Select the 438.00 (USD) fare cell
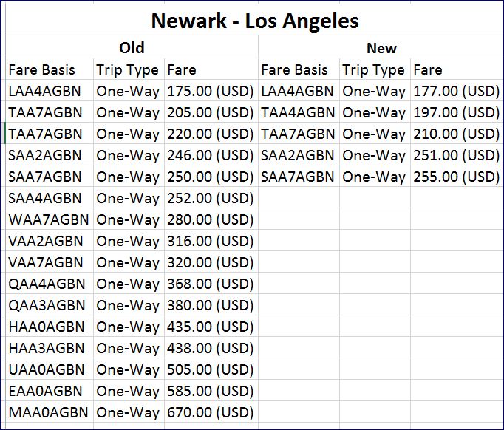This screenshot has width=504, height=430. pos(211,349)
